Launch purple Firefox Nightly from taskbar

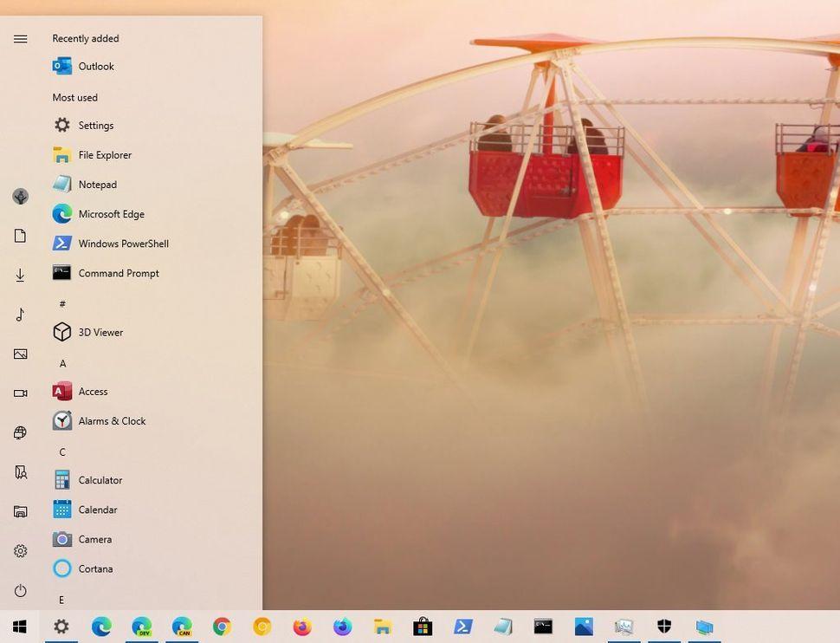click(342, 627)
